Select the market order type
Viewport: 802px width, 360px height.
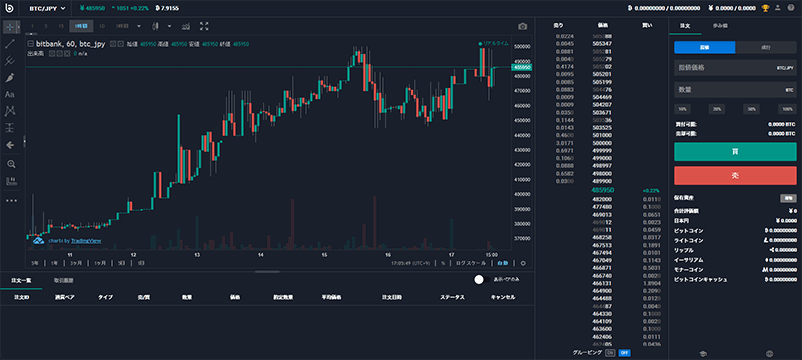(766, 48)
